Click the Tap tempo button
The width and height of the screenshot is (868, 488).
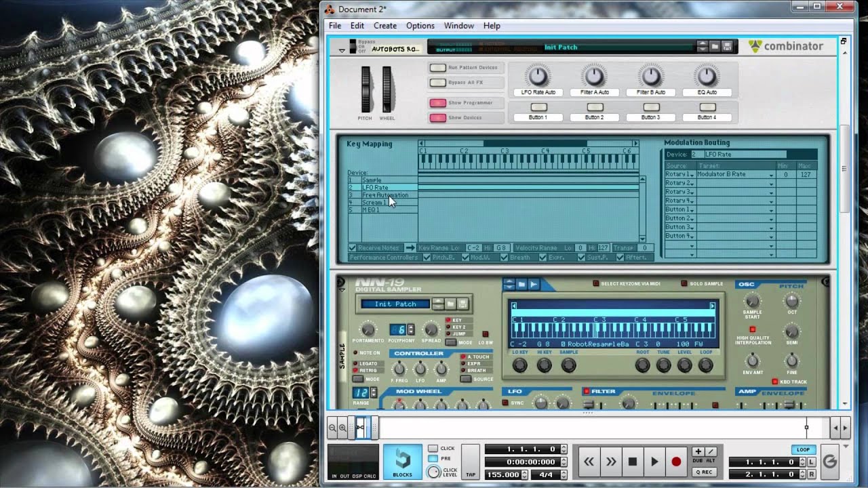click(471, 462)
